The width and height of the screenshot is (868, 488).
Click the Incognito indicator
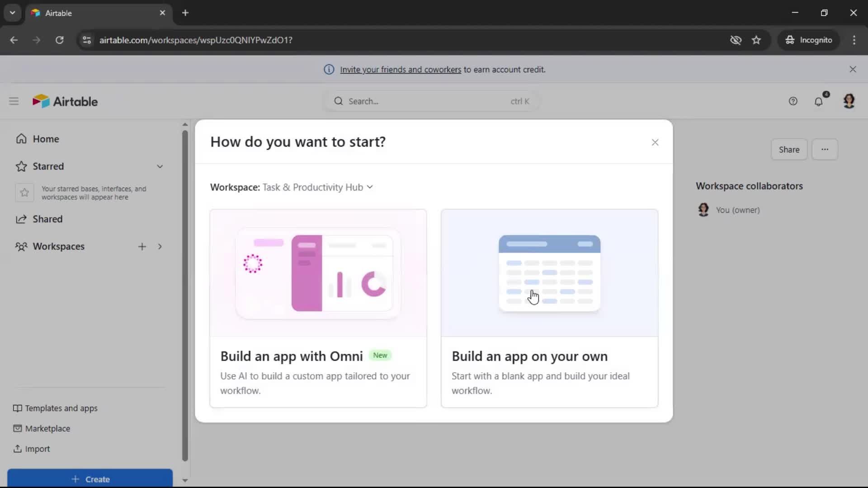(808, 40)
